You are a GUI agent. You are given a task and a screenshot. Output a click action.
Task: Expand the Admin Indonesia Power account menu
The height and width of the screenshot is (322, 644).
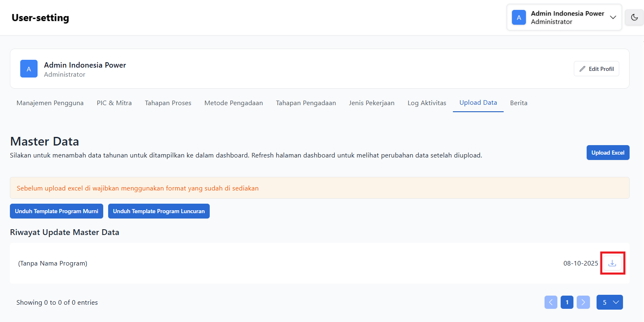coord(613,17)
